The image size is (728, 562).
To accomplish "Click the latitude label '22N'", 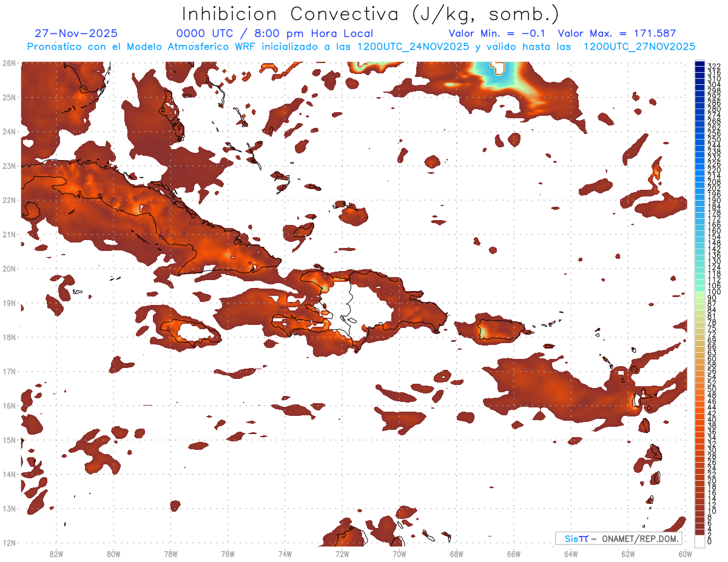I will point(9,200).
